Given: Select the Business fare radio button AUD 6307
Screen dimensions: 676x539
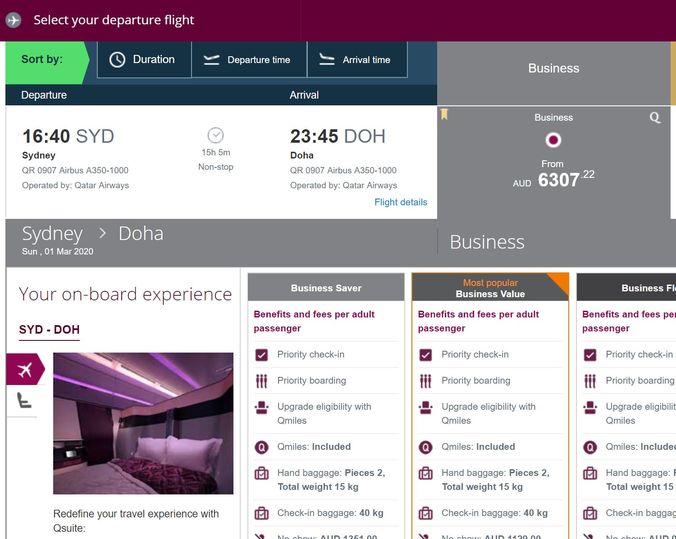Looking at the screenshot, I should coord(553,140).
